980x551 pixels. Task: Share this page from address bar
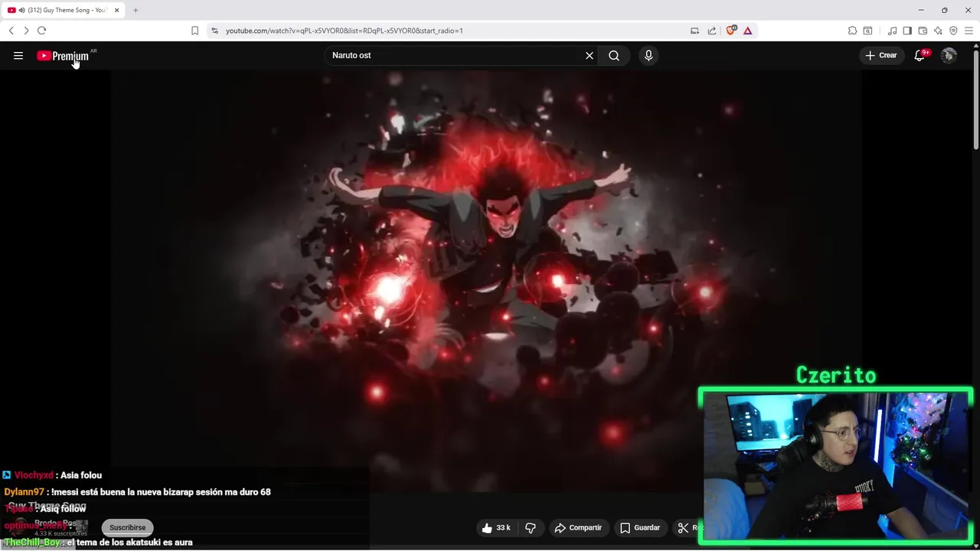(x=712, y=31)
